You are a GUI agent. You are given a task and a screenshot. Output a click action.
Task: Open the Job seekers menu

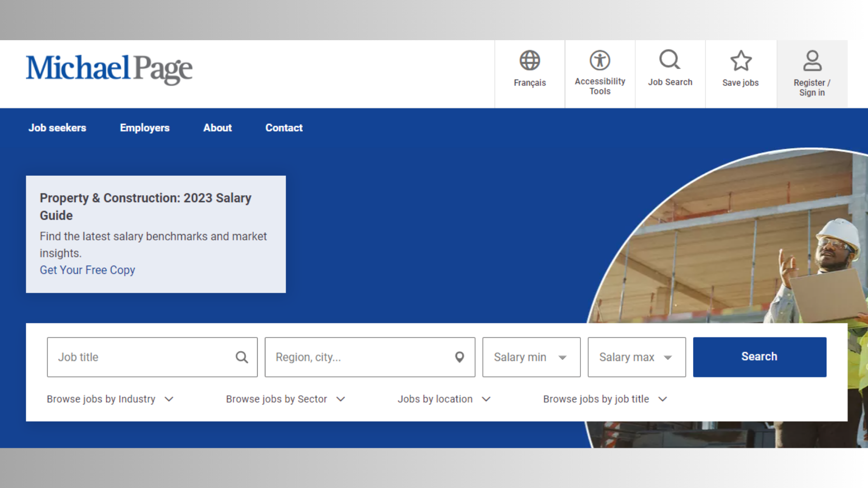[x=57, y=128]
